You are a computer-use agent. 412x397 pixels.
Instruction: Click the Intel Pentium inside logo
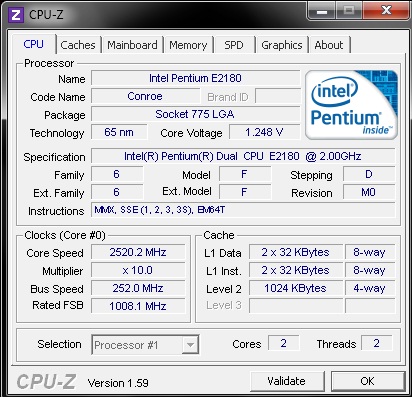[352, 105]
